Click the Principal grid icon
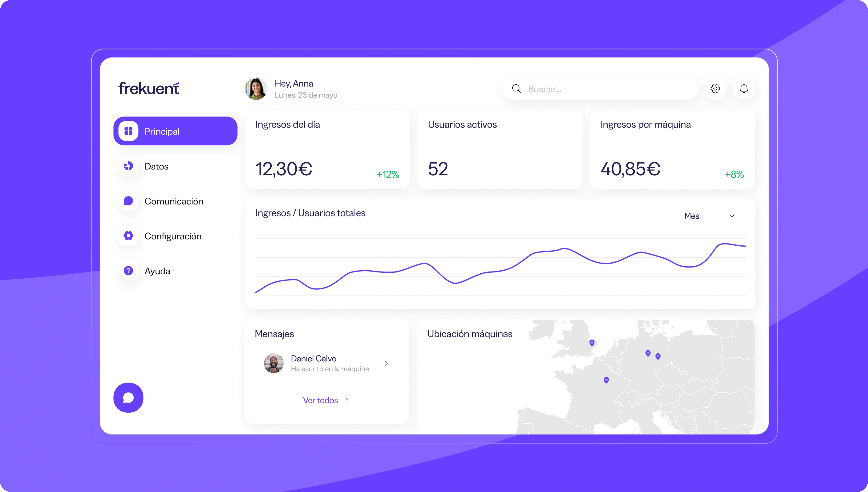The width and height of the screenshot is (868, 492). [128, 131]
